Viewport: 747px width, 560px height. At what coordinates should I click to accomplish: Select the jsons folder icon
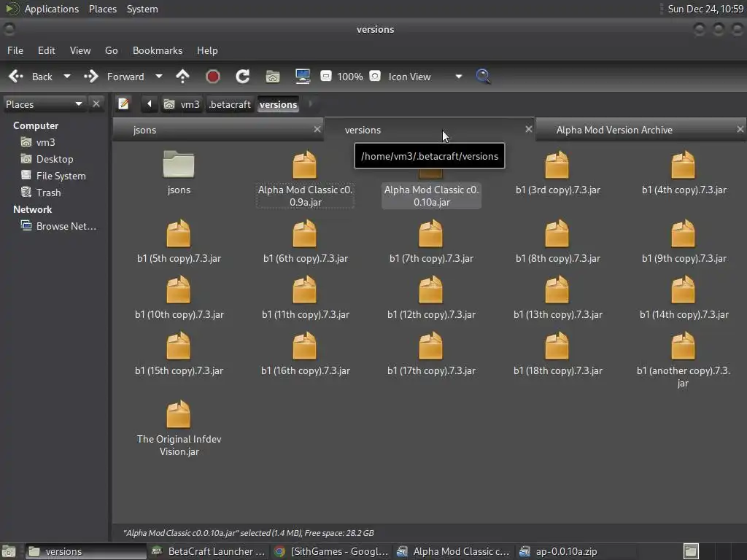tap(179, 164)
